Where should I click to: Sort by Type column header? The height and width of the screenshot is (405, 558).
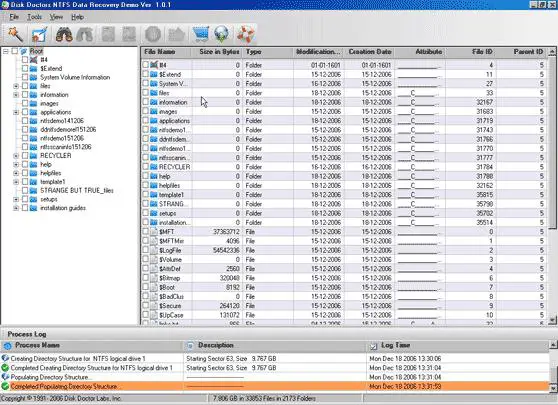pyautogui.click(x=268, y=52)
